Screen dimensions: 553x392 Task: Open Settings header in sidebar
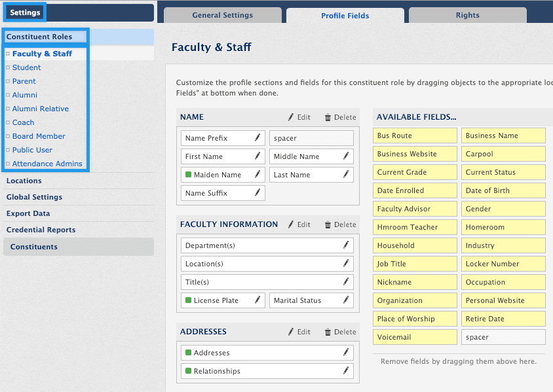[x=25, y=12]
